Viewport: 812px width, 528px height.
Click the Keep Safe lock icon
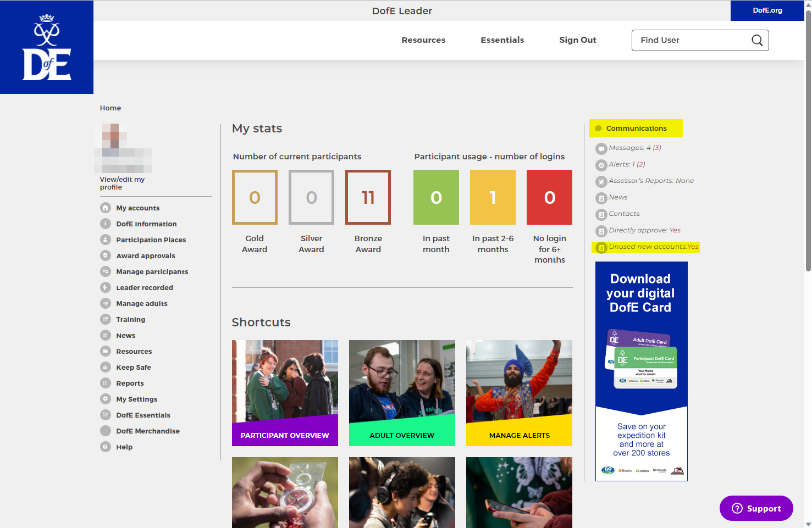pyautogui.click(x=106, y=367)
